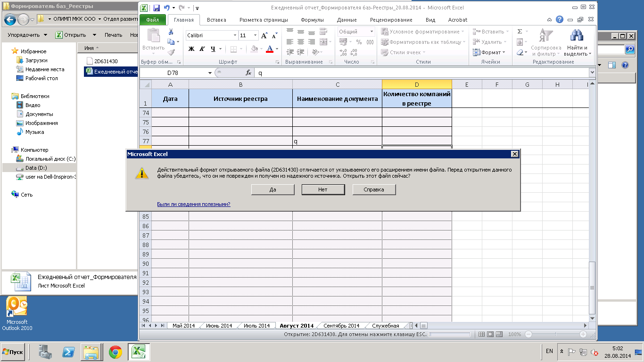Click the red font color A icon
This screenshot has height=362, width=644.
[x=270, y=49]
